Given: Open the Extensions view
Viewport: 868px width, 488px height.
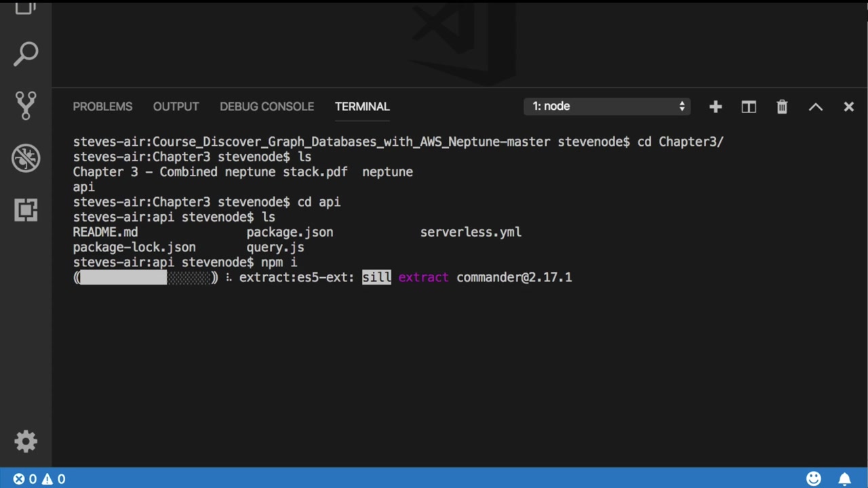Looking at the screenshot, I should pos(26,210).
